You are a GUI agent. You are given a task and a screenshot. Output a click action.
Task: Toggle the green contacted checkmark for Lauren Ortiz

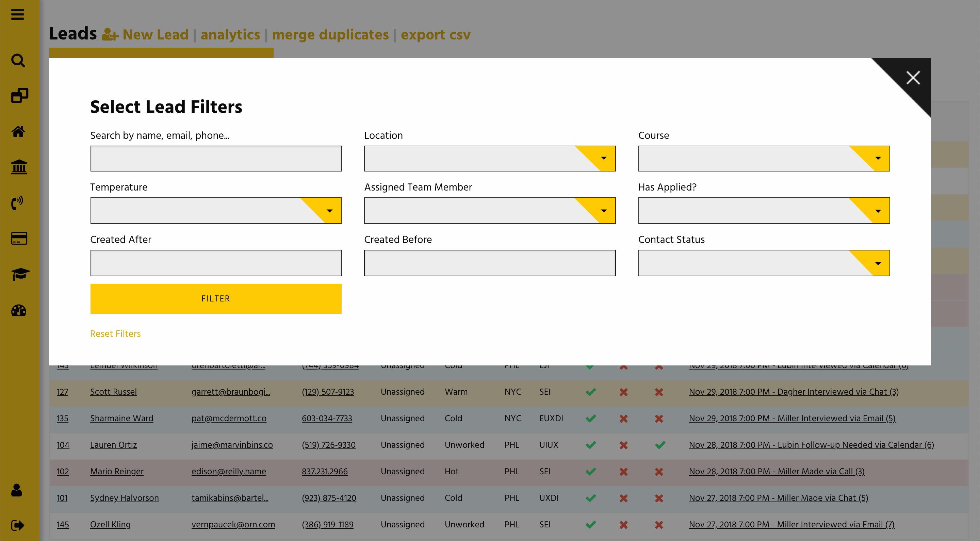(591, 445)
